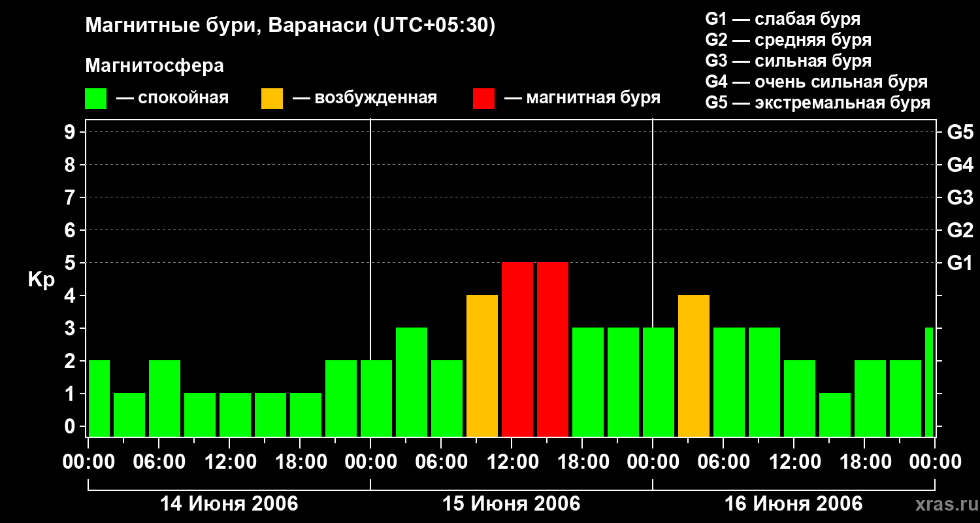This screenshot has width=980, height=523.
Task: Click the only Kp 1 green bar on 16 June
Action: (835, 415)
